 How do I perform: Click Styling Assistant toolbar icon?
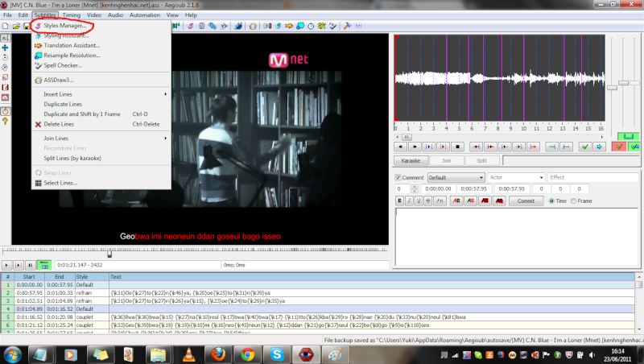pos(279,26)
